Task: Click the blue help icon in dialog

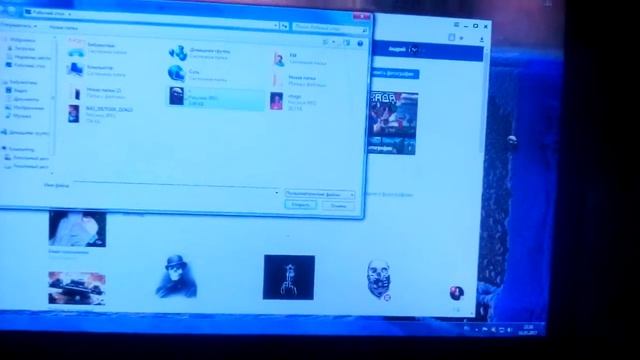Action: click(x=360, y=44)
